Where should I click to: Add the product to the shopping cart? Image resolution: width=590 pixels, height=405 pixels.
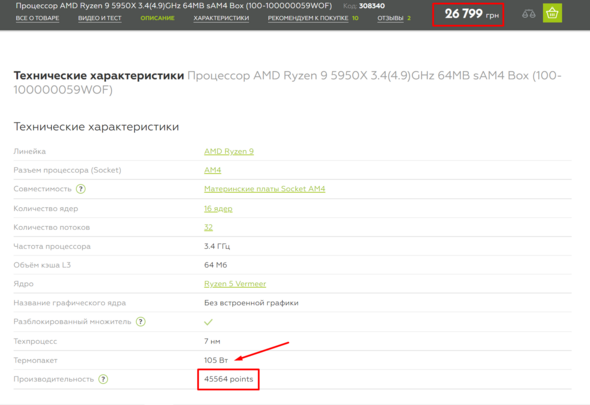click(x=552, y=13)
